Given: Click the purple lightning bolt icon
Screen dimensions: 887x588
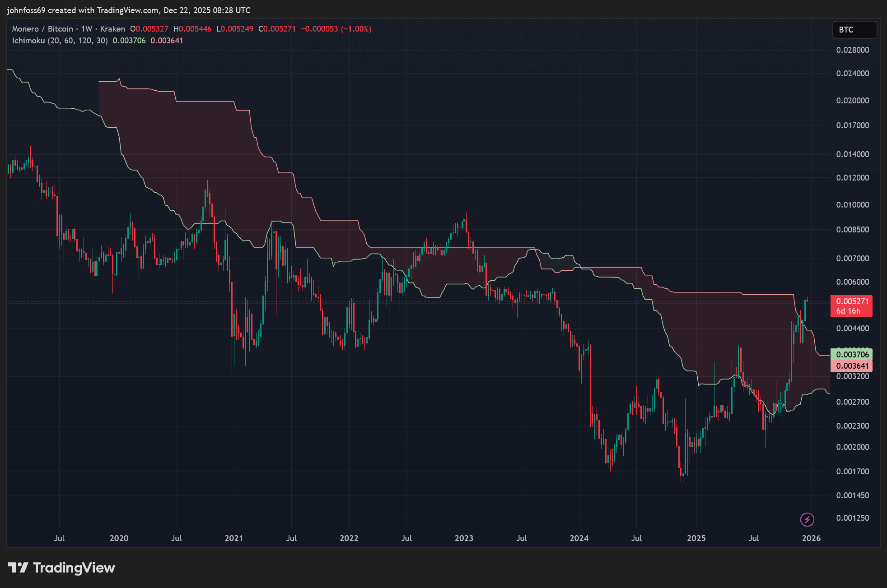Looking at the screenshot, I should (807, 519).
